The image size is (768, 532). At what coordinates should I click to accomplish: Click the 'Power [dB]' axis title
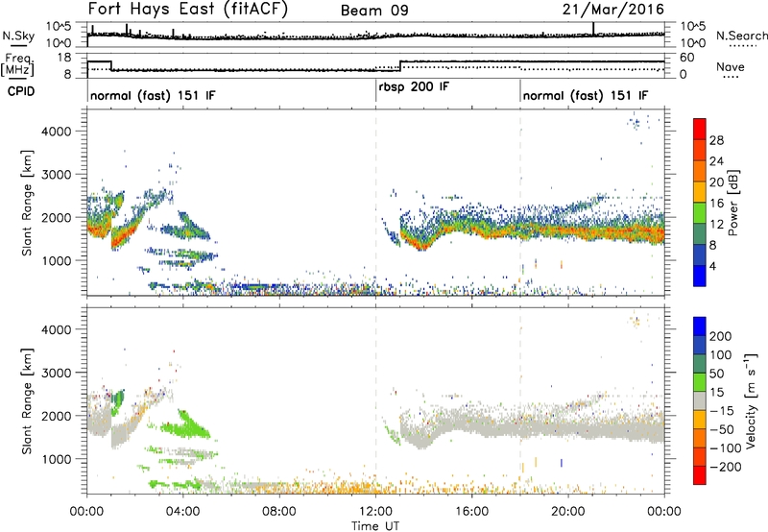click(x=732, y=203)
